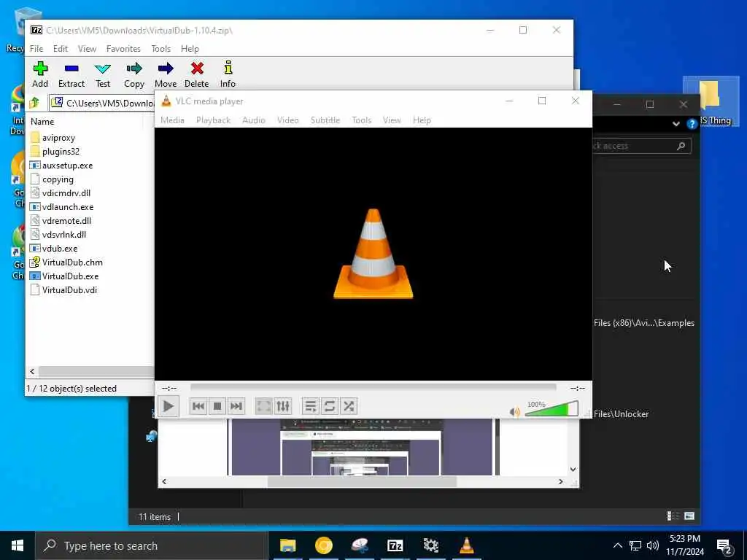The height and width of the screenshot is (560, 747).
Task: Toggle the VLC playlist view
Action: [x=310, y=406]
